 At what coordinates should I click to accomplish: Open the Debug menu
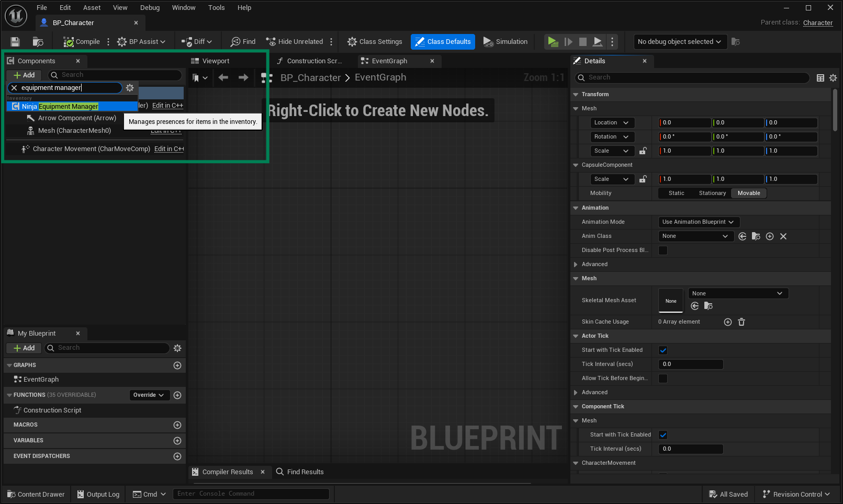[x=150, y=8]
